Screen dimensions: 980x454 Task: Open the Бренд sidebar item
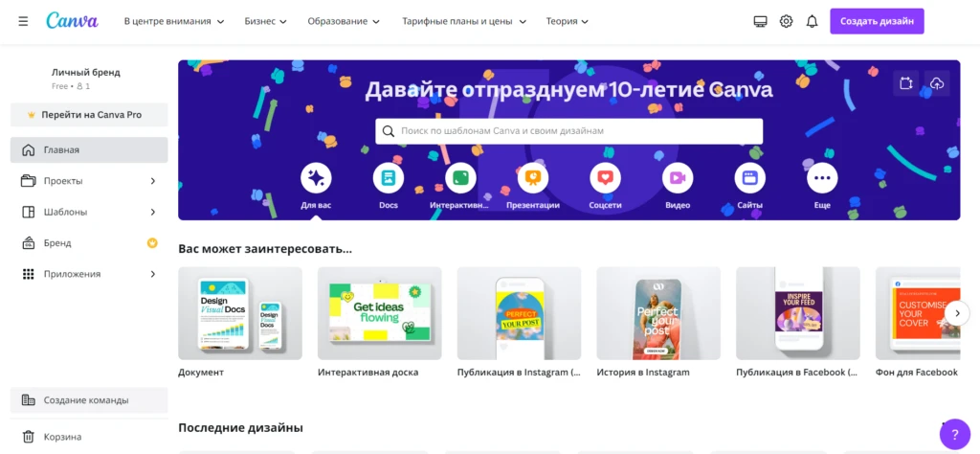(x=89, y=242)
